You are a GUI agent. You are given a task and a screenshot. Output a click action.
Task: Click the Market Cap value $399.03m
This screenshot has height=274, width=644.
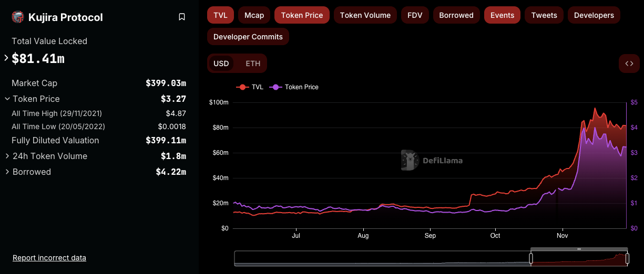coord(166,83)
